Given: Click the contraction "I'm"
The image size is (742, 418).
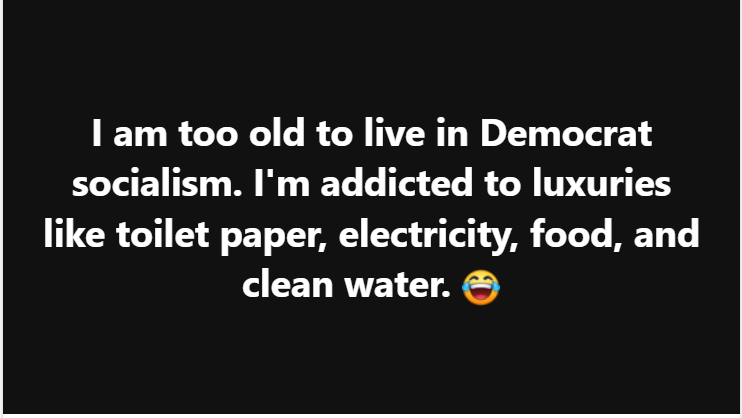Looking at the screenshot, I should pyautogui.click(x=282, y=183).
